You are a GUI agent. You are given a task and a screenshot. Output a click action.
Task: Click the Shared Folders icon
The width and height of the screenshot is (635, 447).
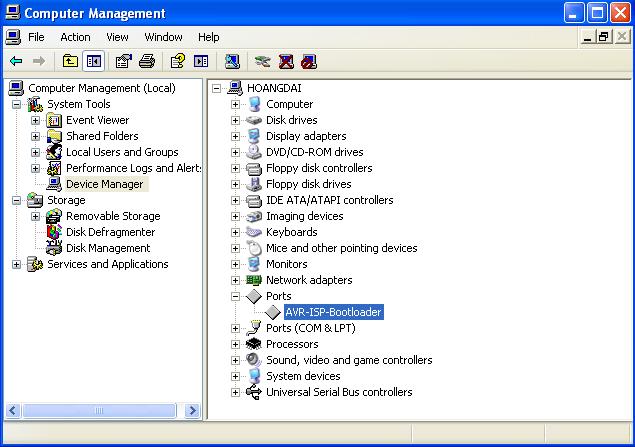pos(54,136)
